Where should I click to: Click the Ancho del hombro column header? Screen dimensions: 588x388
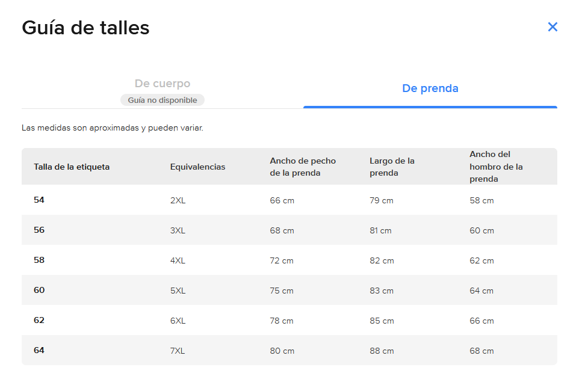496,167
